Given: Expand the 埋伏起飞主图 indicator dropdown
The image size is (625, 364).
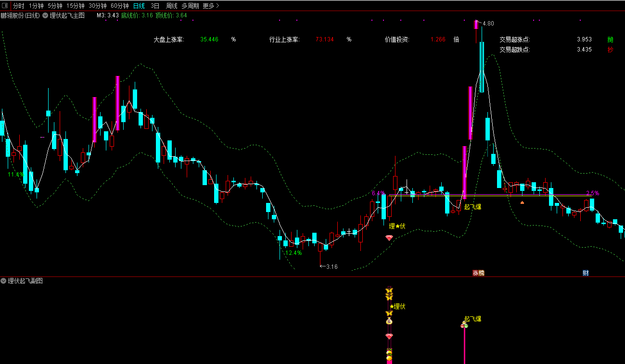Looking at the screenshot, I should click(x=45, y=15).
